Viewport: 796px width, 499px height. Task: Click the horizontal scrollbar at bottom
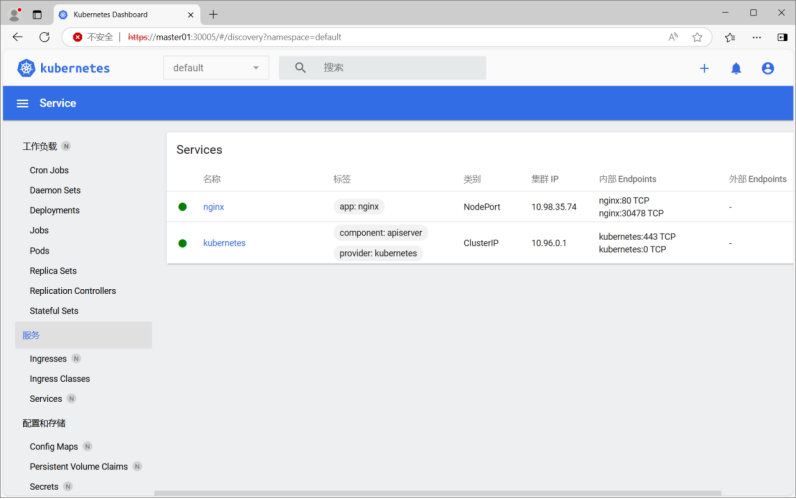(438, 493)
